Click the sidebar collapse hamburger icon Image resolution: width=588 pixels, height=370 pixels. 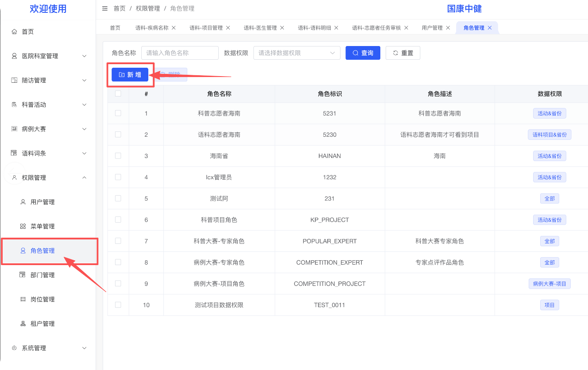tap(105, 8)
